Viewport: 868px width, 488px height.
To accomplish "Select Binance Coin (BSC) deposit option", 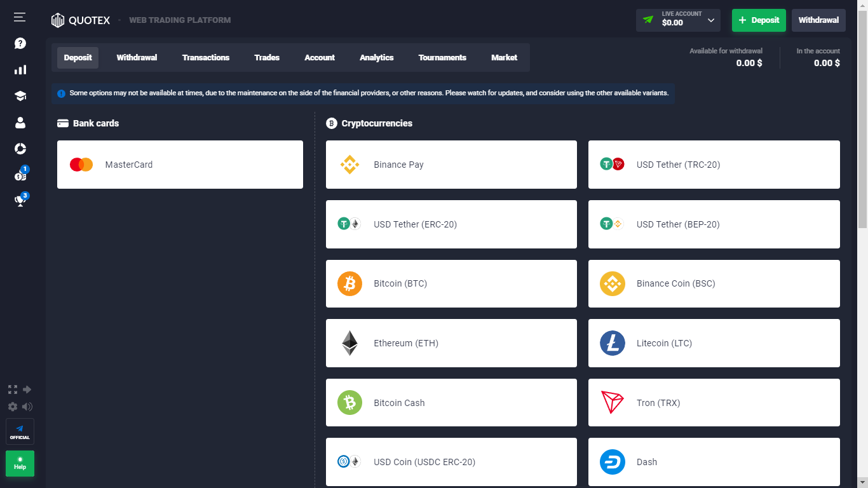I will (x=714, y=283).
